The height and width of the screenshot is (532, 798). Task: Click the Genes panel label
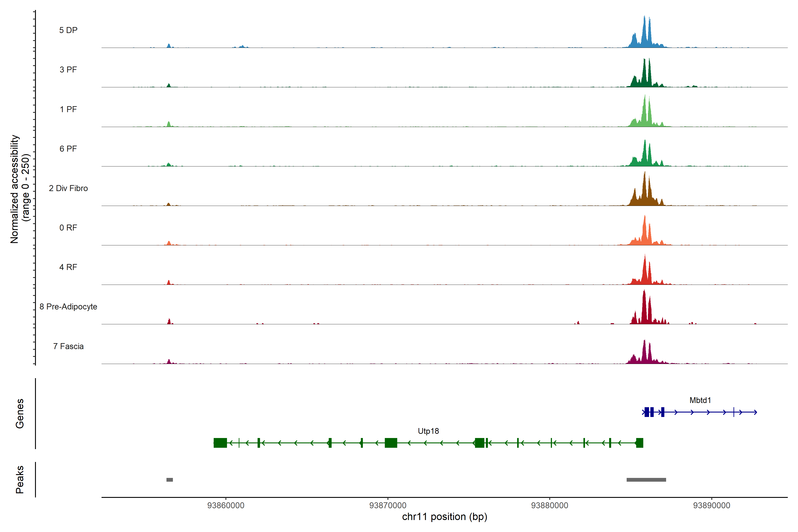(x=20, y=413)
